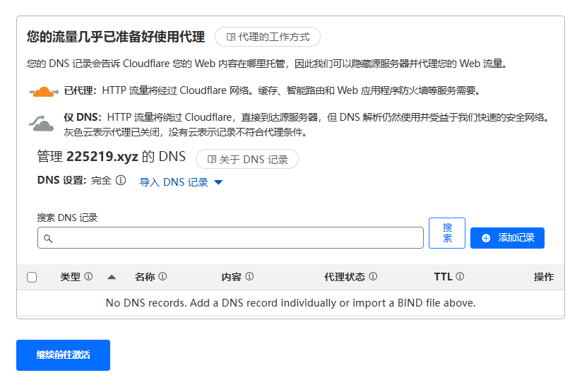This screenshot has width=582, height=392.
Task: Click info icon beside 内容 column header
Action: click(x=249, y=277)
